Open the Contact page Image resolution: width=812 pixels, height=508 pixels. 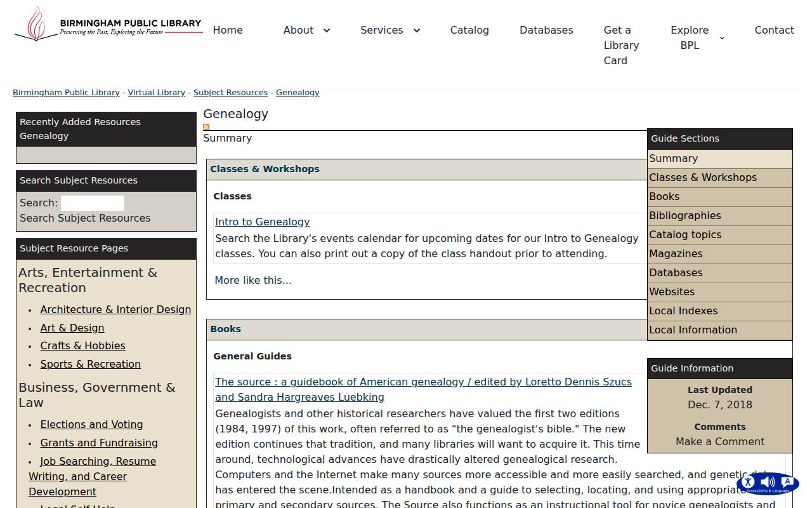tap(774, 30)
